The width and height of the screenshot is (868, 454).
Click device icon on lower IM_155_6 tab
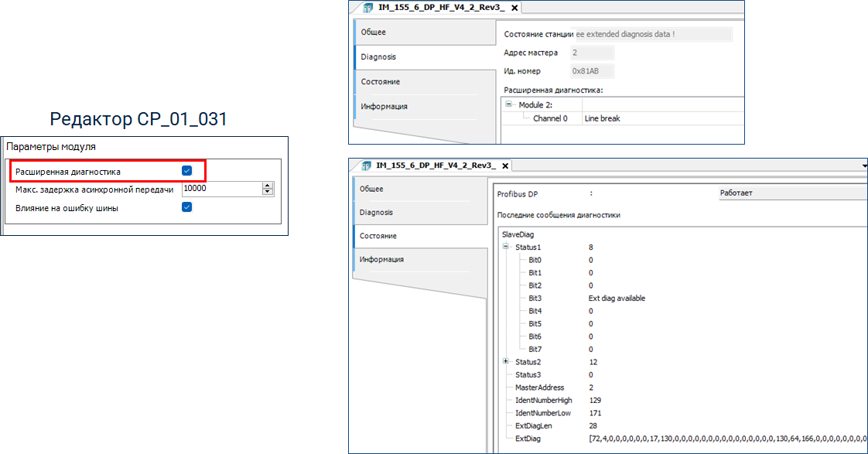[x=364, y=166]
